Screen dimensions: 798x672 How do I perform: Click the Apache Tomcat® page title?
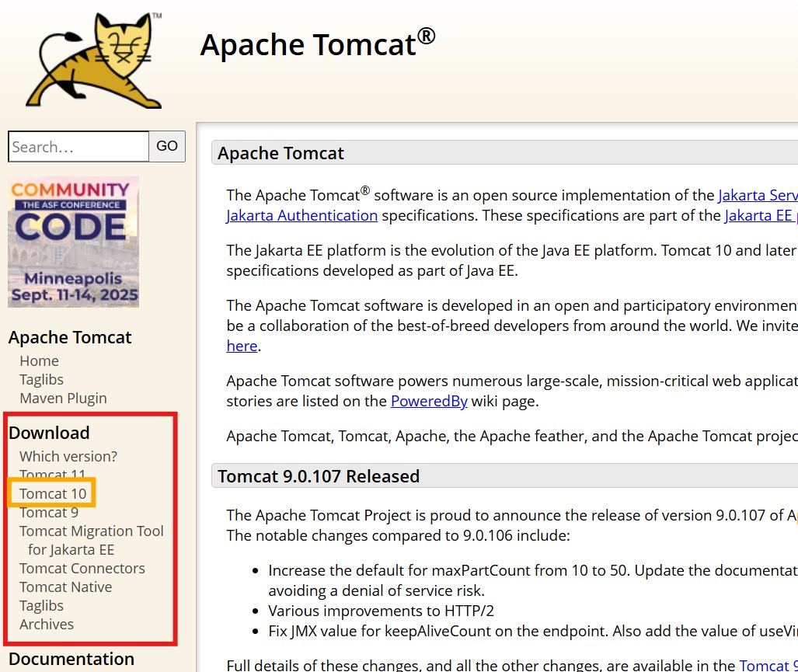[318, 44]
